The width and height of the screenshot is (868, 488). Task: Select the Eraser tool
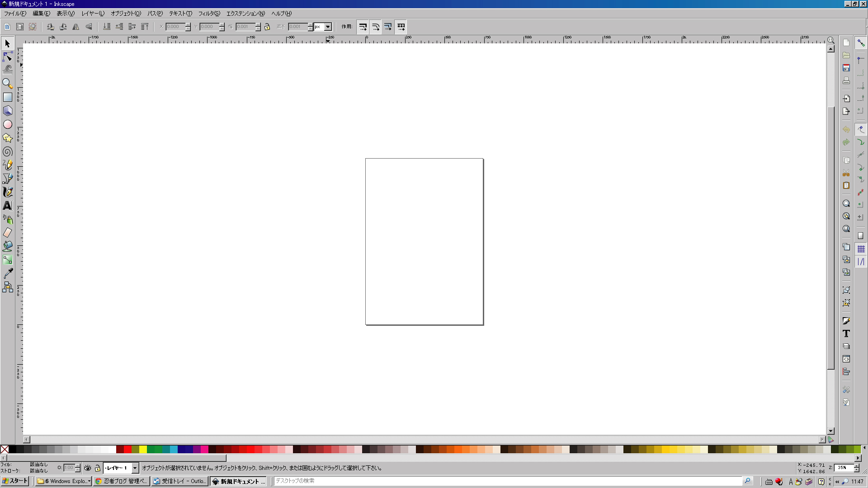(x=8, y=233)
